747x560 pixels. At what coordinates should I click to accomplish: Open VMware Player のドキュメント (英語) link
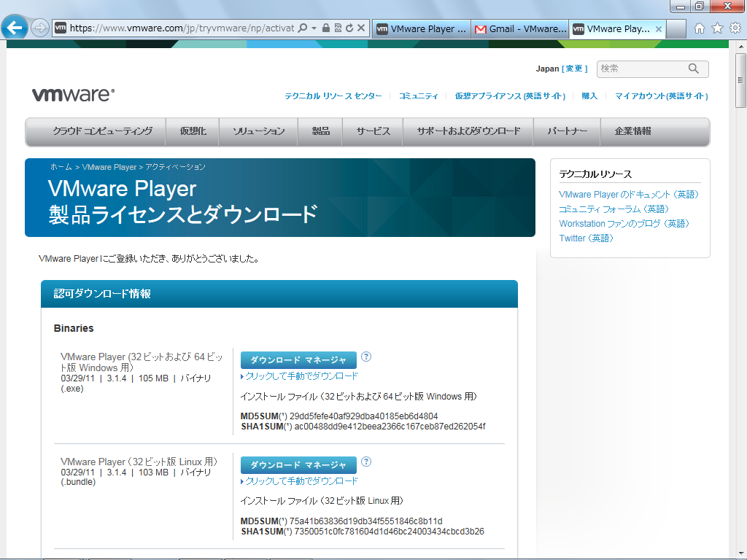(628, 194)
